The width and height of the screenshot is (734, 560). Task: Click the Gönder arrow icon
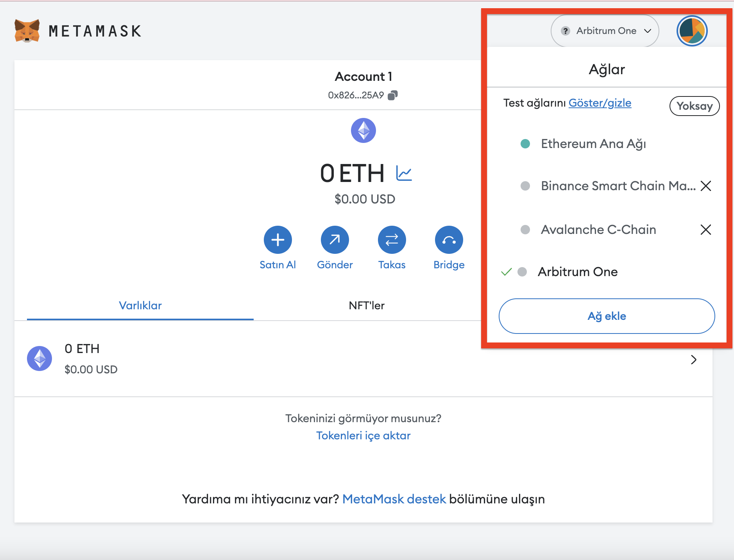tap(335, 240)
